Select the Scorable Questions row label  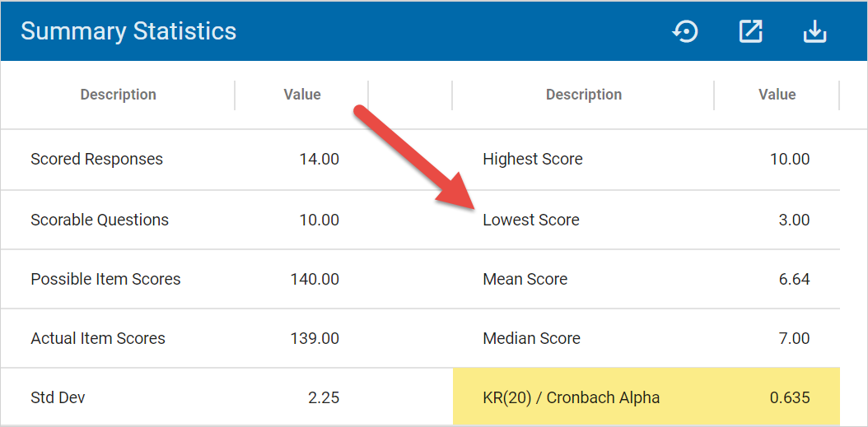pyautogui.click(x=100, y=220)
